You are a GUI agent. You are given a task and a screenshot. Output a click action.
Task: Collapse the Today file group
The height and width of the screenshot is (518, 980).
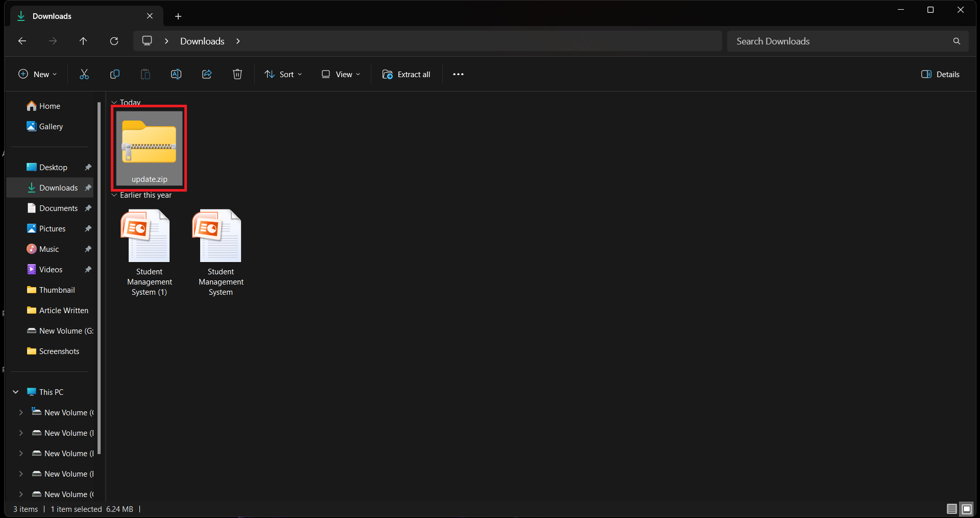pyautogui.click(x=114, y=103)
